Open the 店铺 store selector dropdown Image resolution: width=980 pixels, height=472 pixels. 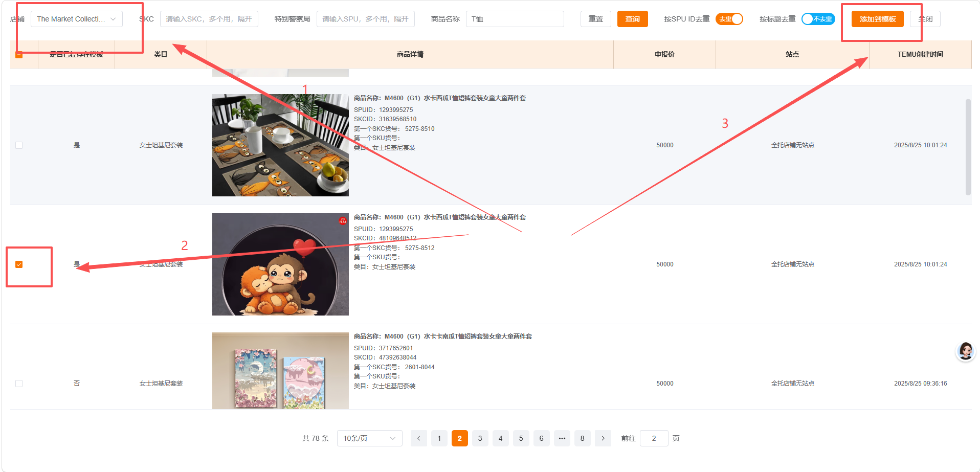point(75,18)
